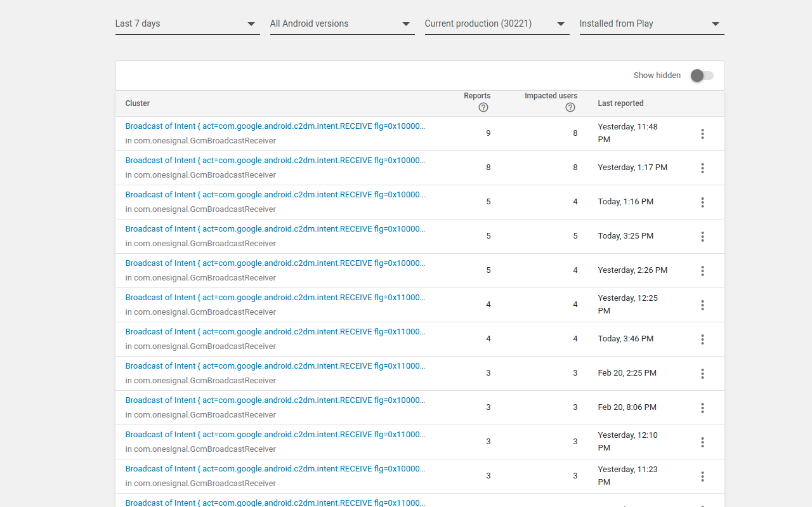Click the Last reported column header
This screenshot has height=507, width=812.
(x=620, y=103)
